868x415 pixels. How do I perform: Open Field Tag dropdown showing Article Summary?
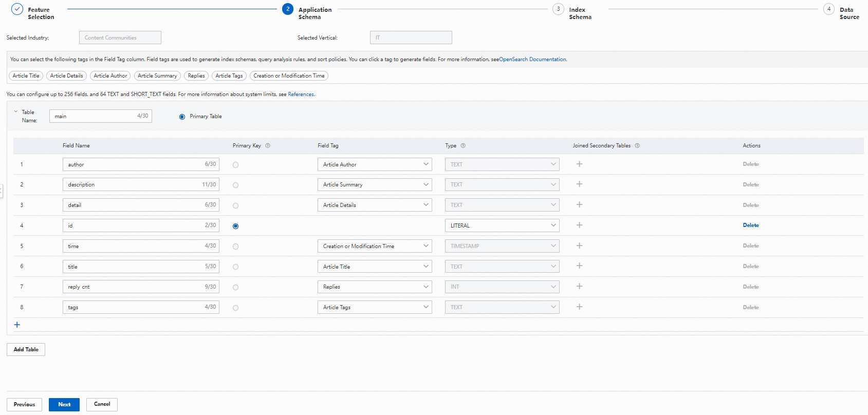(x=375, y=184)
